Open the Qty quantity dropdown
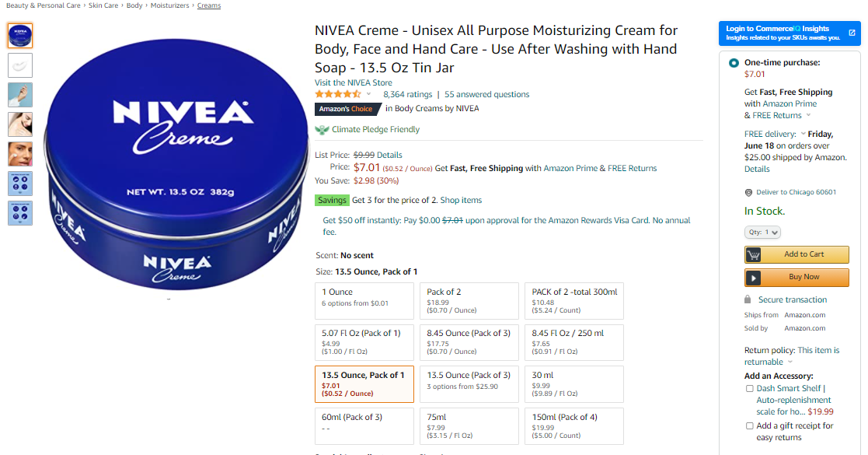Screen dimensions: 868x455 click(x=762, y=233)
